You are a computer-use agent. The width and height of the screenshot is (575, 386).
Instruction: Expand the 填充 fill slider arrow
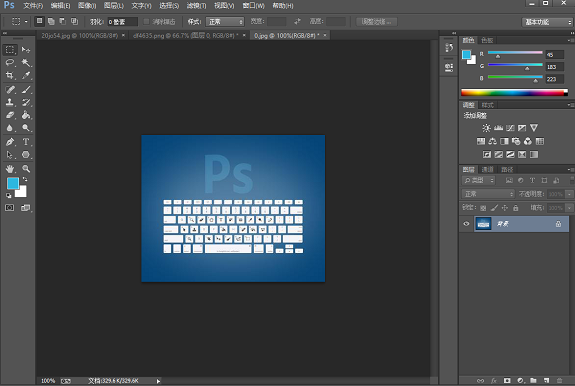(569, 208)
